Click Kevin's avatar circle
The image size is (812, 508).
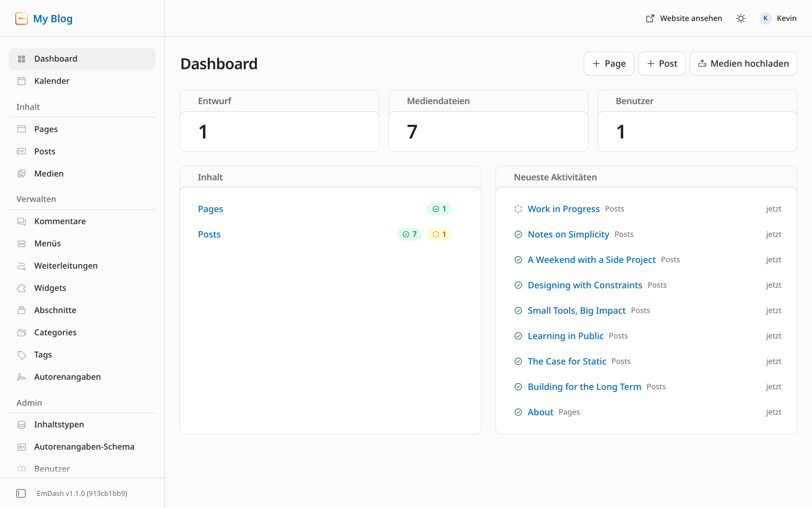point(765,18)
